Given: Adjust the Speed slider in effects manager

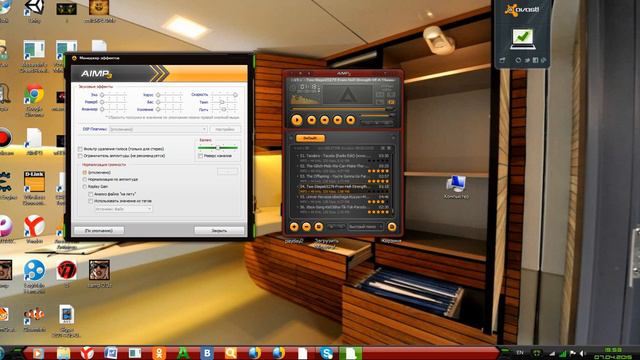Looking at the screenshot, I should (224, 95).
